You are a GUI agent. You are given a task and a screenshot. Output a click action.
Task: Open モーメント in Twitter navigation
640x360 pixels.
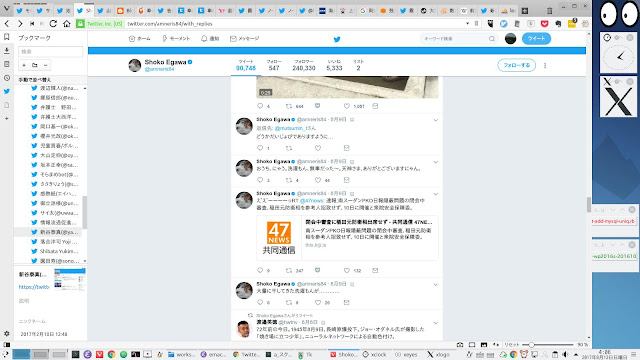pos(176,39)
